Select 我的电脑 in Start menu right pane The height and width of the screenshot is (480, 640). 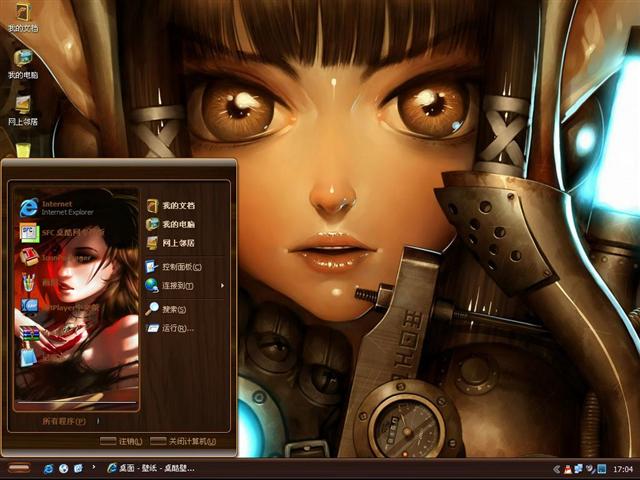177,224
